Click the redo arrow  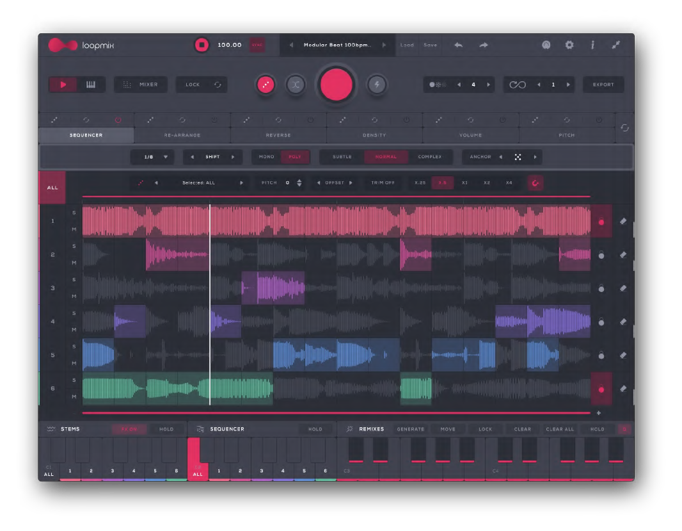(483, 45)
